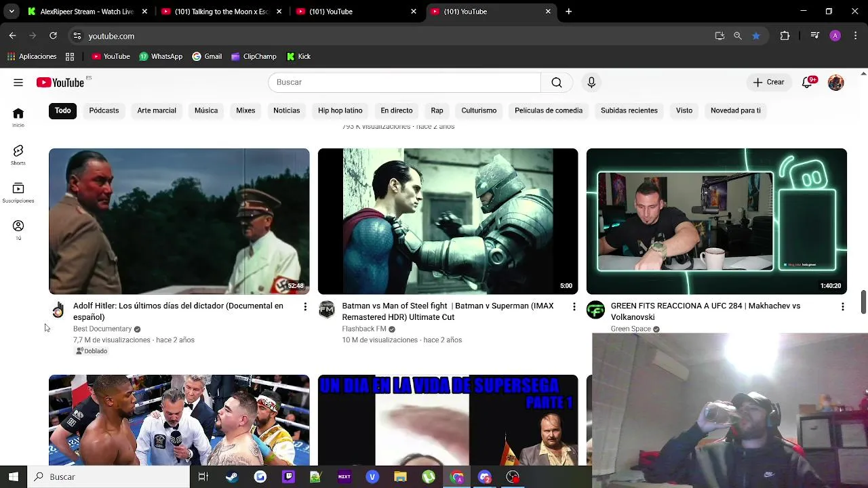Open Steam from the taskbar

pos(232,476)
